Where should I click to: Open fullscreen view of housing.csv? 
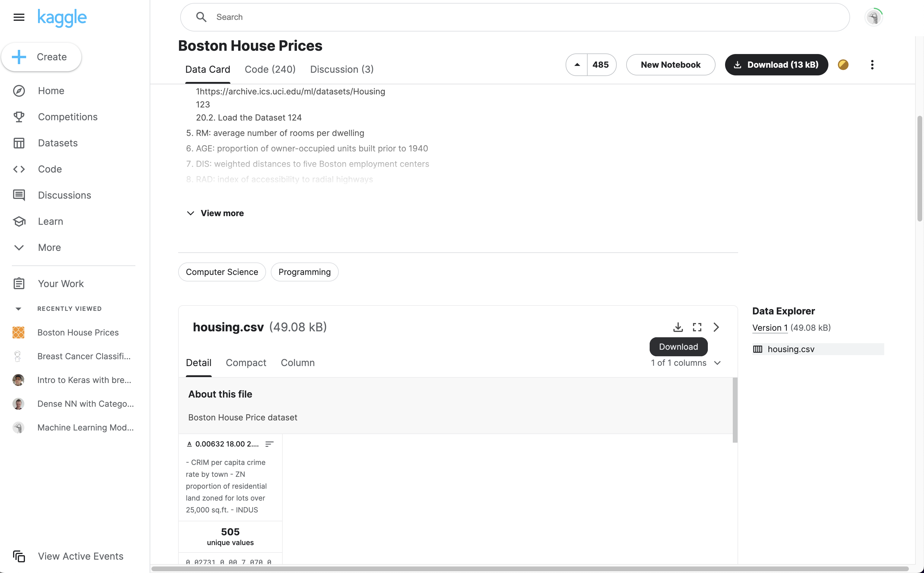coord(697,327)
